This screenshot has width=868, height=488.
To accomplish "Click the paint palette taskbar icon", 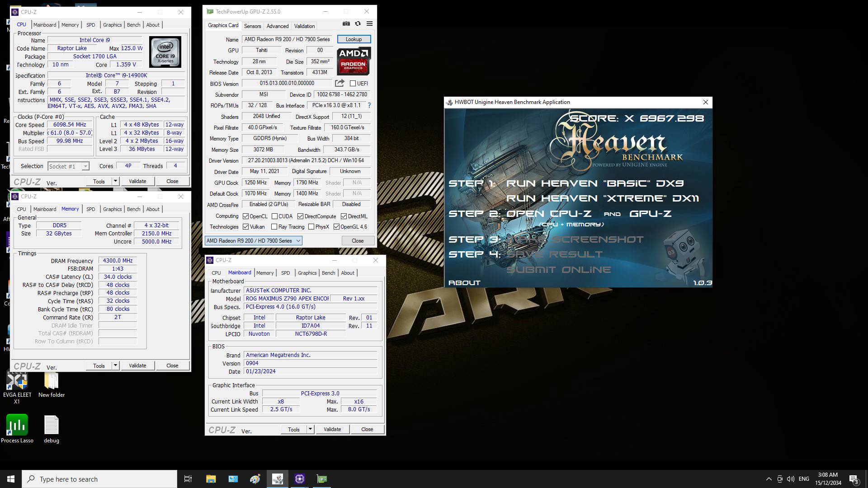I will pyautogui.click(x=255, y=479).
